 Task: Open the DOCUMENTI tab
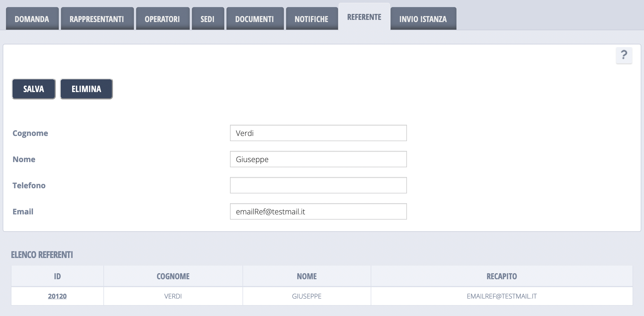(x=255, y=19)
